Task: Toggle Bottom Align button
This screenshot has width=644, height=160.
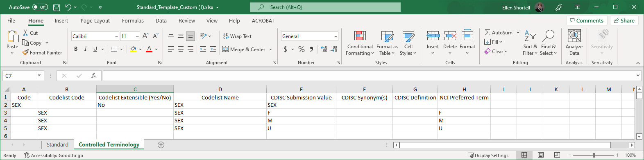Action: coord(190,36)
